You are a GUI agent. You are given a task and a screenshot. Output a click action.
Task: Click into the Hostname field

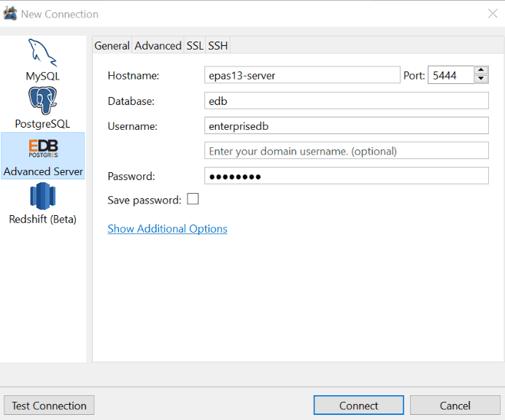(x=302, y=75)
